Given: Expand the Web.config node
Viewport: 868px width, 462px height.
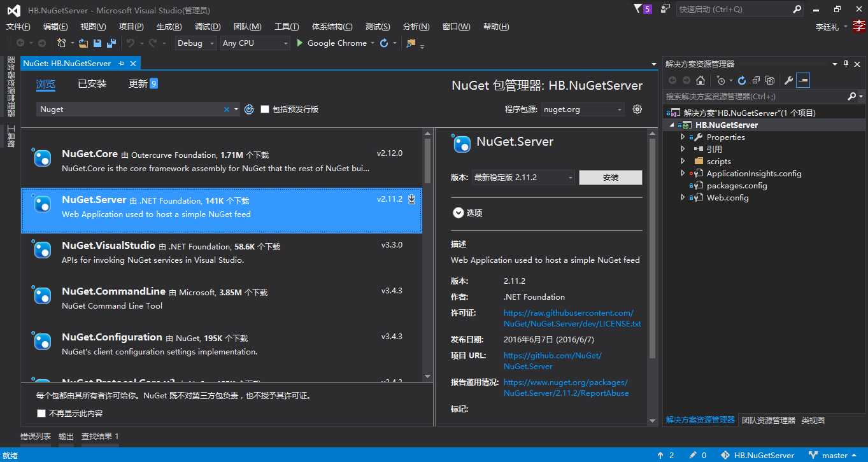Looking at the screenshot, I should (x=683, y=198).
